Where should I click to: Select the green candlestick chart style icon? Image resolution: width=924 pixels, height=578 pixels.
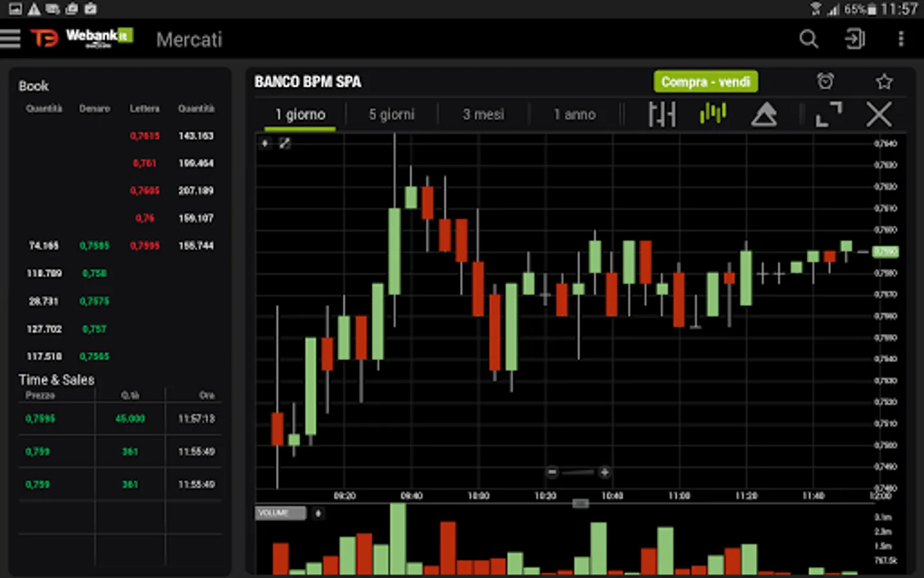pos(713,114)
